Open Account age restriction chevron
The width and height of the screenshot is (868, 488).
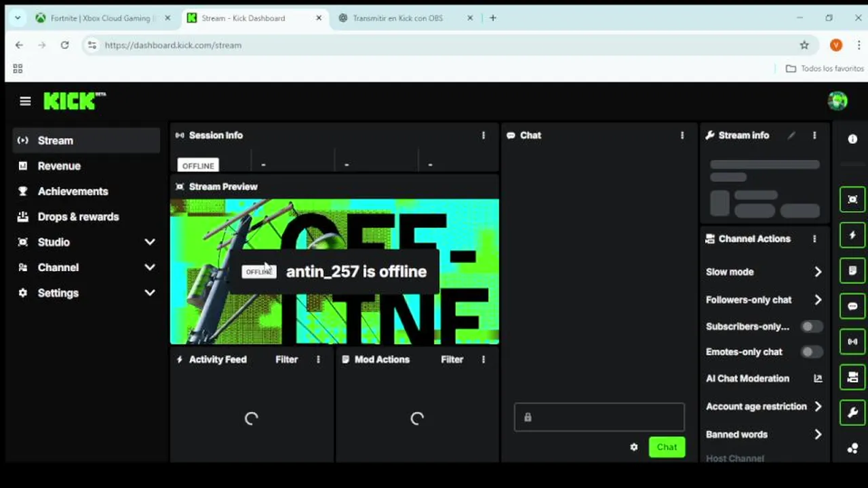click(x=818, y=407)
